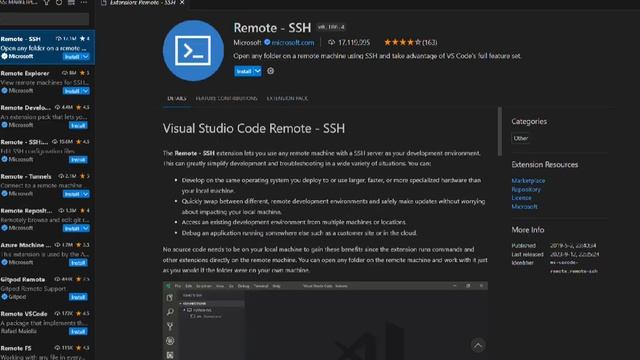Click the refresh extensions icon

point(59,2)
